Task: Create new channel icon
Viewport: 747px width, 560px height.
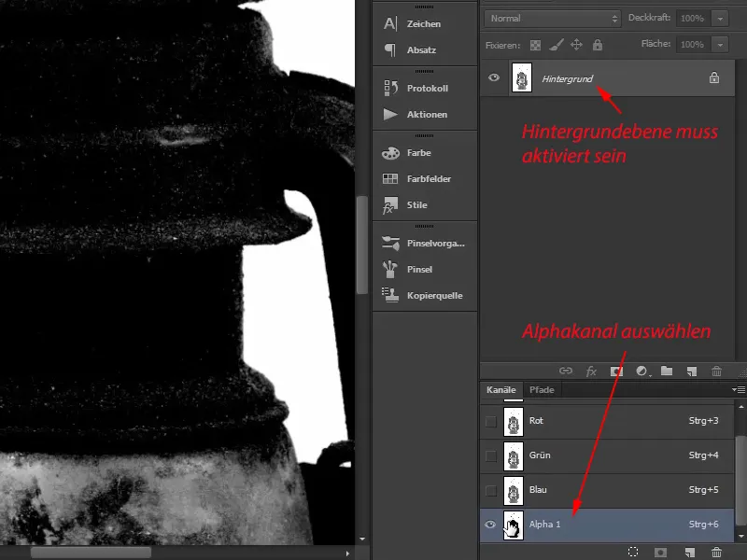Action: (x=689, y=552)
